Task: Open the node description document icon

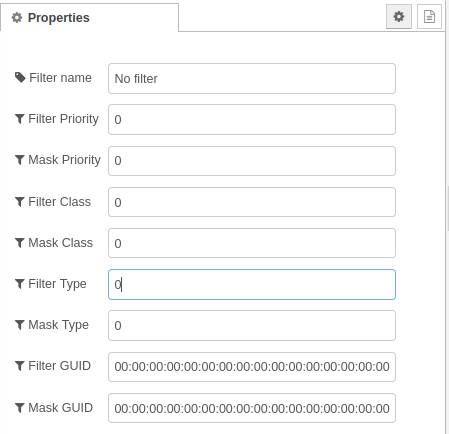Action: (429, 16)
